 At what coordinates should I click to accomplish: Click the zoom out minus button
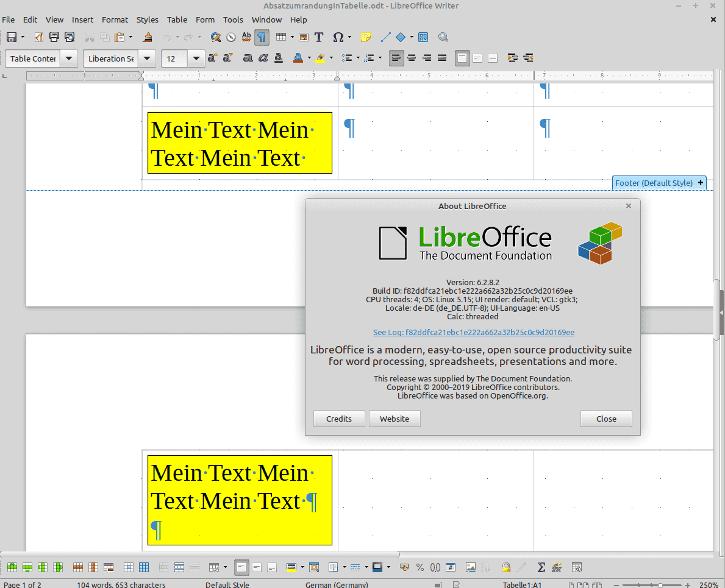click(x=617, y=585)
